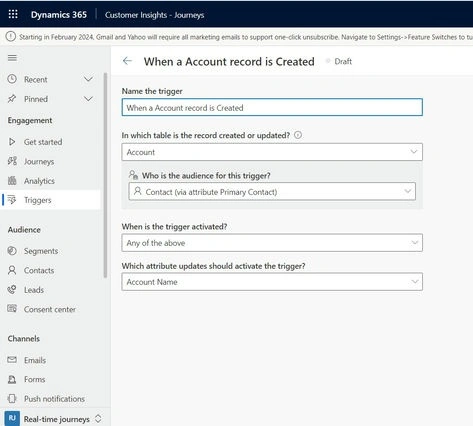Screen dimensions: 473x426
Task: Click the Segments icon under Audience
Action: (x=12, y=251)
